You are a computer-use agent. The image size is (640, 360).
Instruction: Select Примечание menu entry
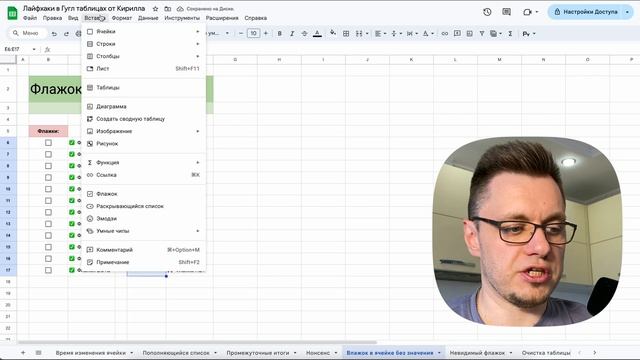coord(144,262)
